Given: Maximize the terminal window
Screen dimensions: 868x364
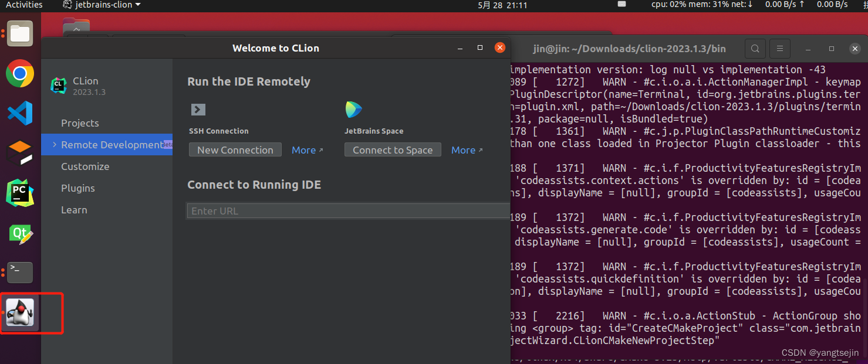Looking at the screenshot, I should click(832, 48).
